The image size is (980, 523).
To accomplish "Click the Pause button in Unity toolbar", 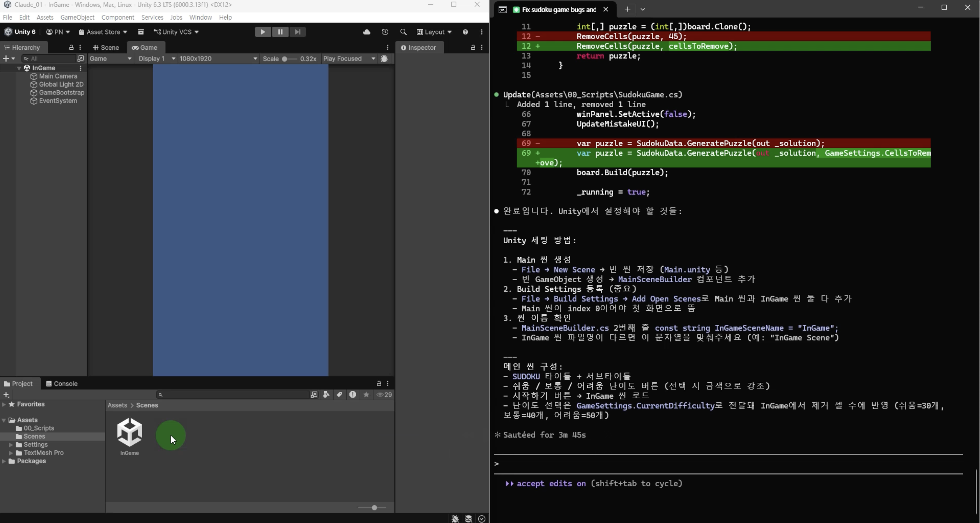I will 280,32.
